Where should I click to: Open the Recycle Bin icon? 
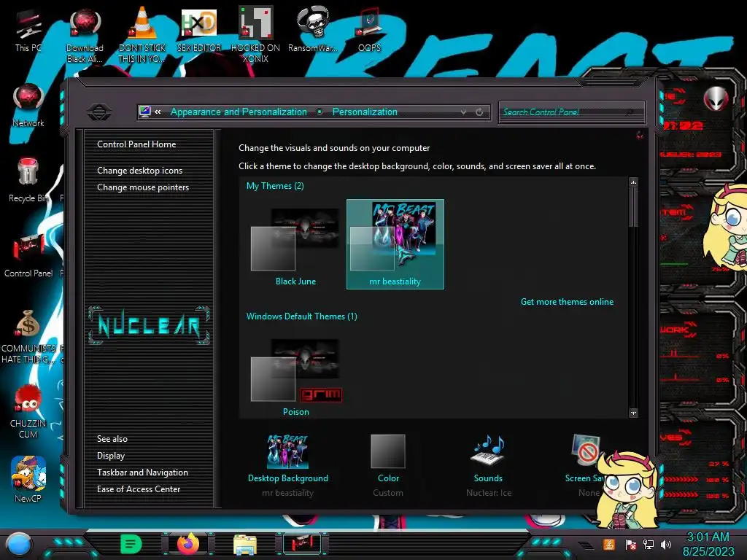[28, 180]
